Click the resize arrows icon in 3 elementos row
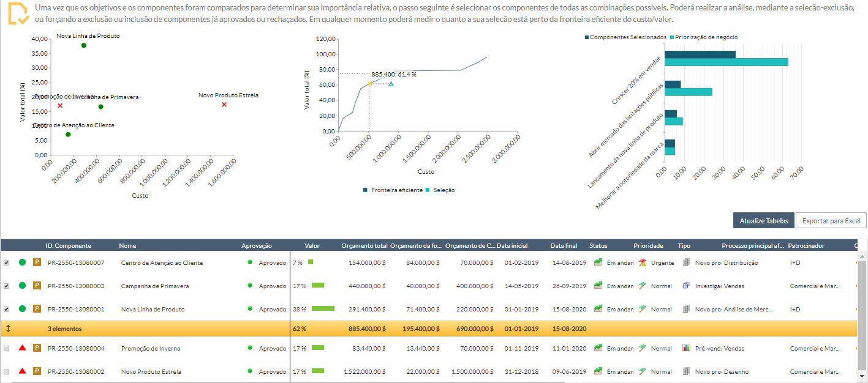 (8, 329)
